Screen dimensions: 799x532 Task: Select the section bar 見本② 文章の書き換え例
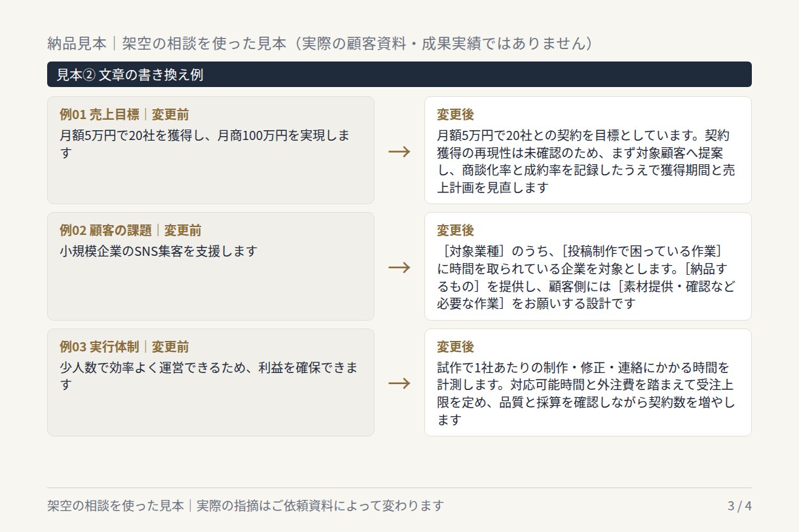(x=399, y=75)
